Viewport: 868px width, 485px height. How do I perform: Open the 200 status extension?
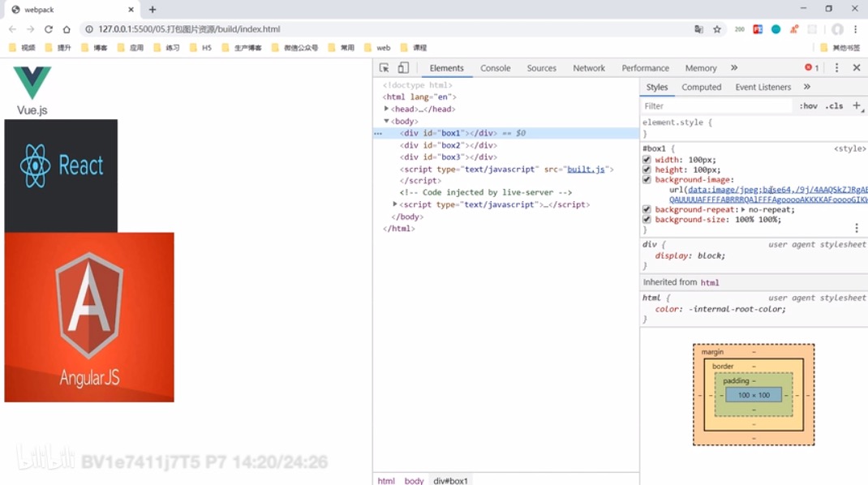[x=740, y=29]
